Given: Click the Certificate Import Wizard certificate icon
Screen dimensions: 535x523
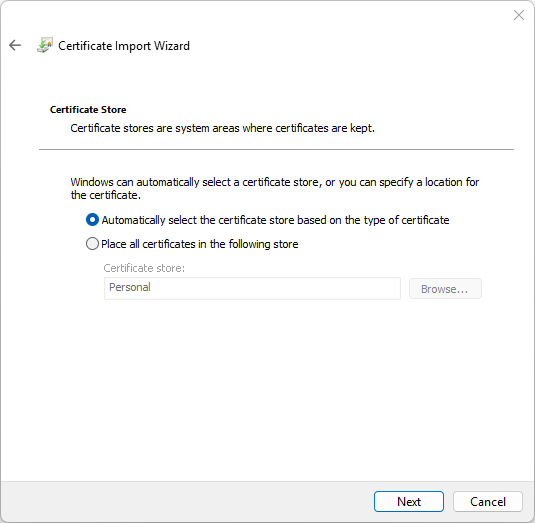Looking at the screenshot, I should tap(45, 45).
